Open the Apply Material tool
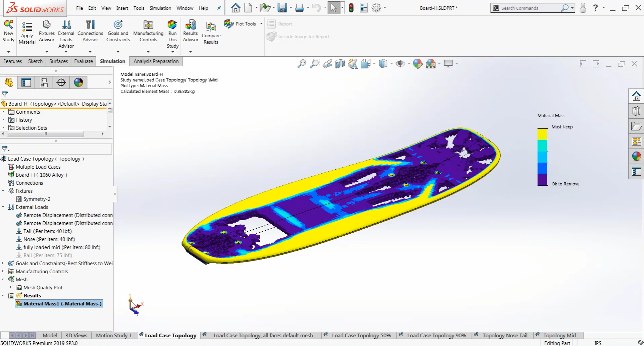Viewport: 644px width, 346px height. pos(27,32)
